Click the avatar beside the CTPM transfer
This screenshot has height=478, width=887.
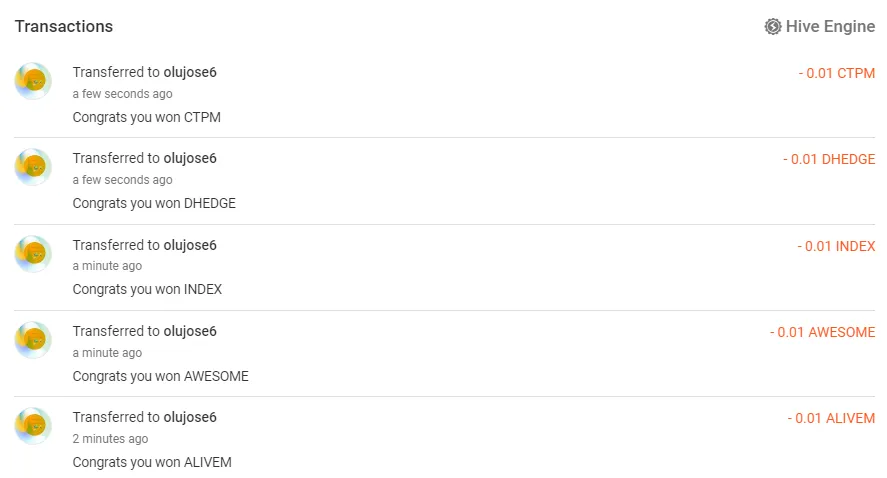point(33,81)
